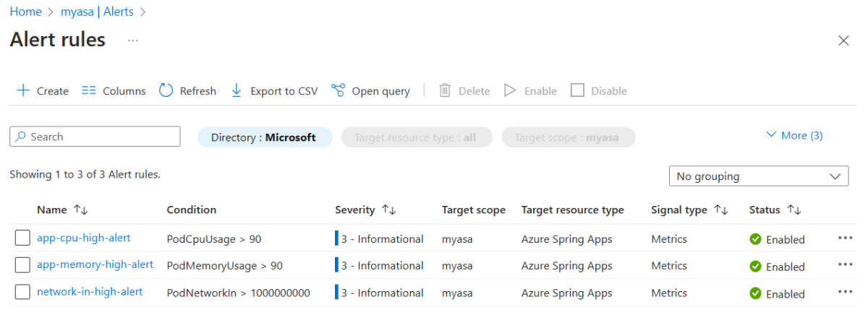868x328 pixels.
Task: Click the Condition column header
Action: tap(192, 210)
